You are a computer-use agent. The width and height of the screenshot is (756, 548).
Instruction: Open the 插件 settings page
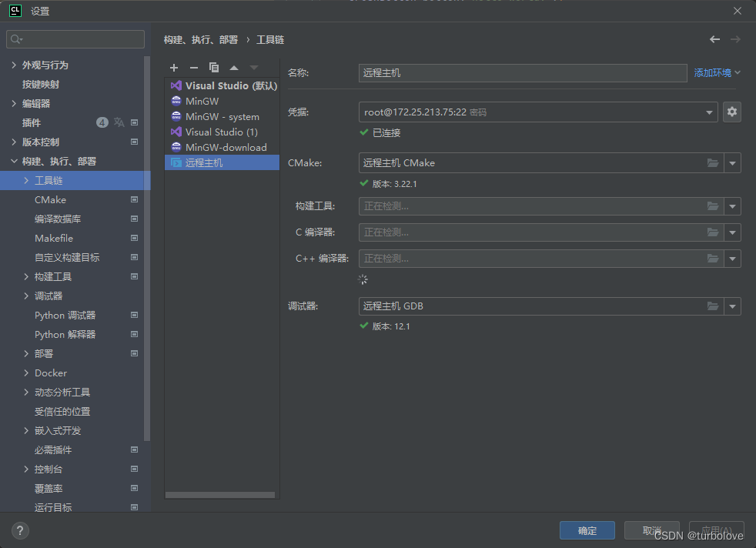pos(32,122)
